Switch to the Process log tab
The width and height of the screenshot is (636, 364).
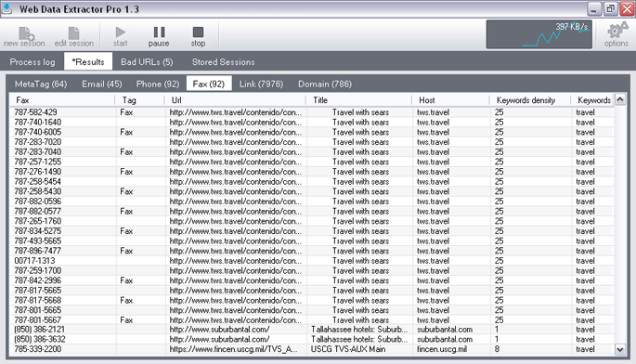click(x=32, y=61)
